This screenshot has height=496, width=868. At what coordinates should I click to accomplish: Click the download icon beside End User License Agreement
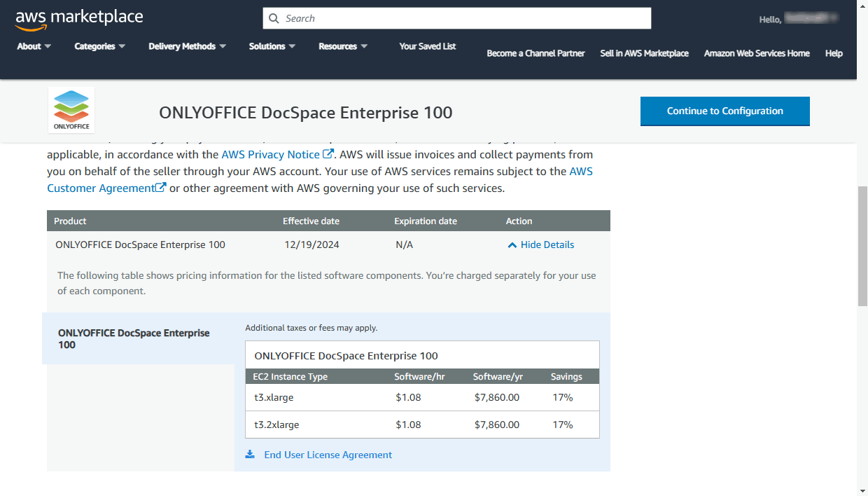[250, 455]
